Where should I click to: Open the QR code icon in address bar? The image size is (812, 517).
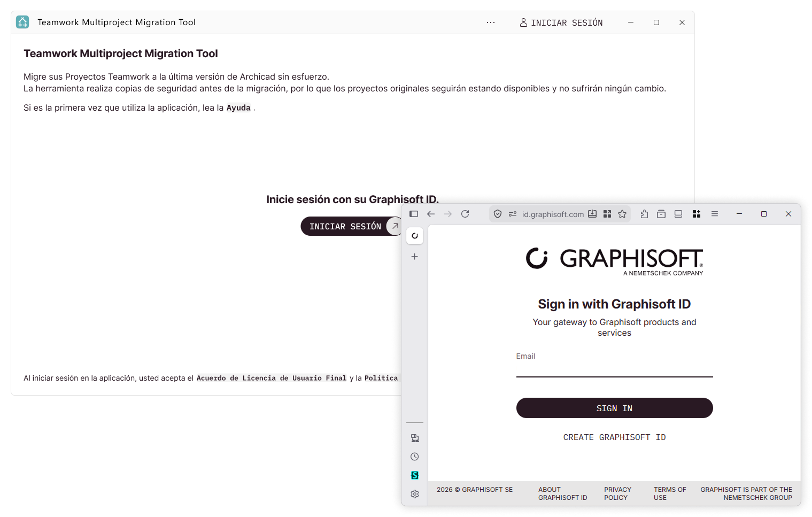pos(607,214)
